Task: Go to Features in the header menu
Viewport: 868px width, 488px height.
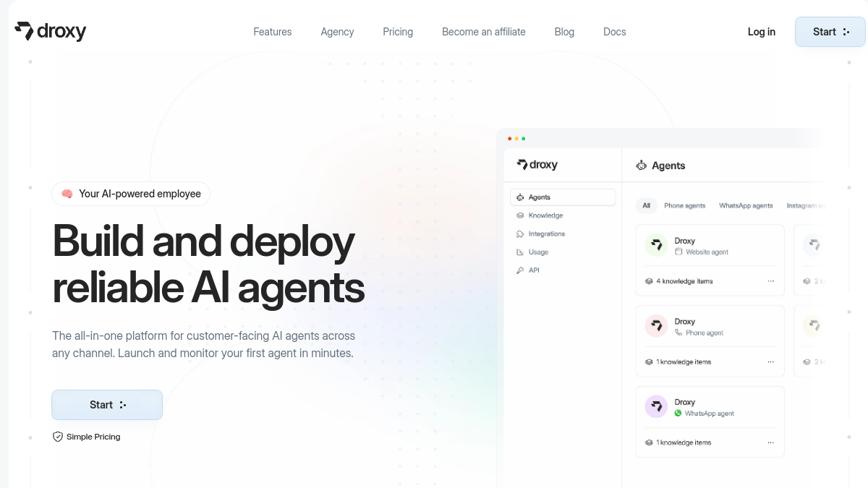Action: (273, 32)
